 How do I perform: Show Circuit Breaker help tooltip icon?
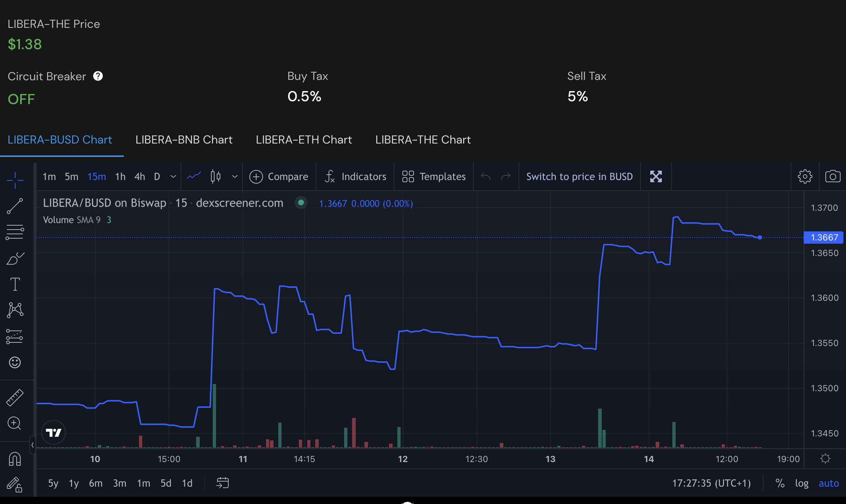pos(98,76)
